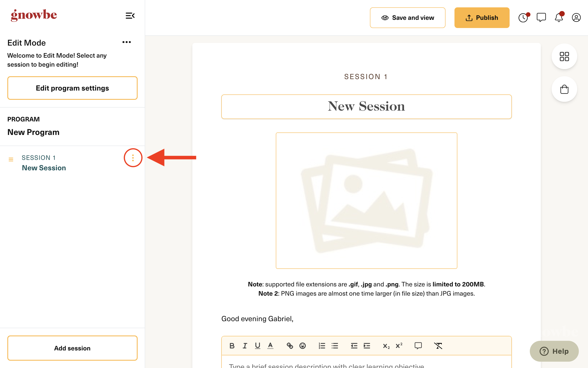Apply bulleted list formatting
This screenshot has width=588, height=368.
tap(335, 346)
